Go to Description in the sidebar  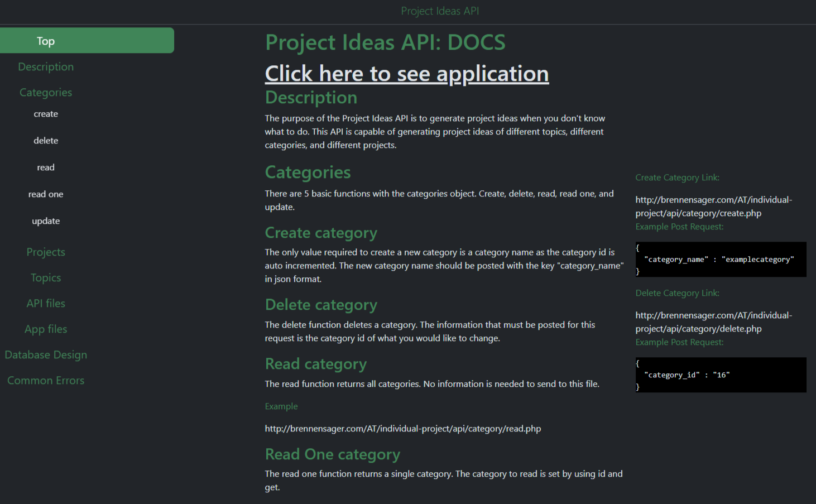(x=46, y=66)
